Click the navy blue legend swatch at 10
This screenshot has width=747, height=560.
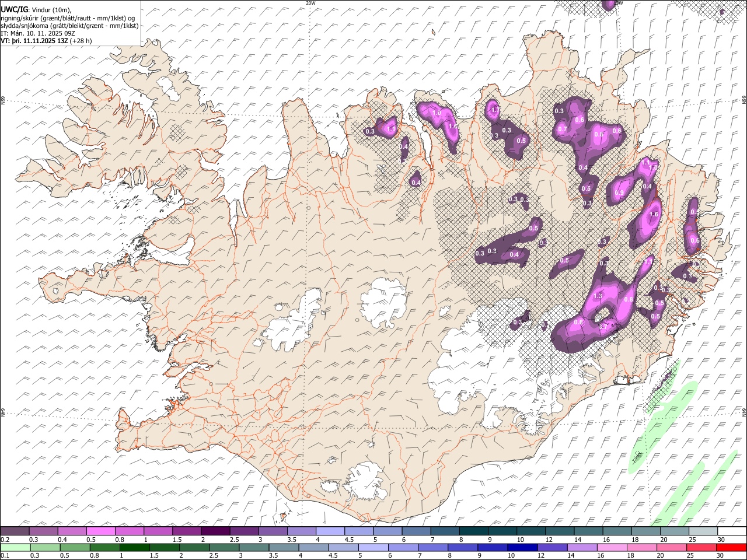point(522,547)
